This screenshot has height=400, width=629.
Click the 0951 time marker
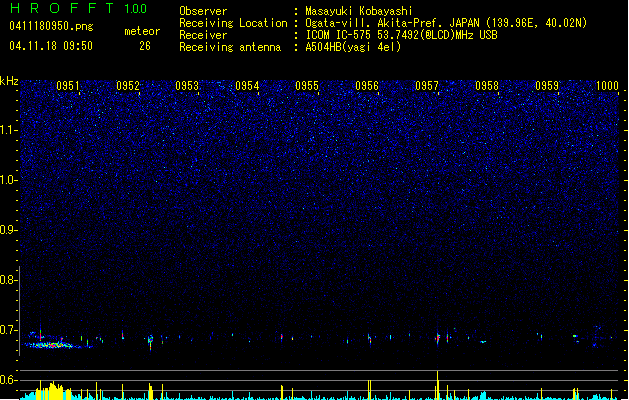coord(68,85)
